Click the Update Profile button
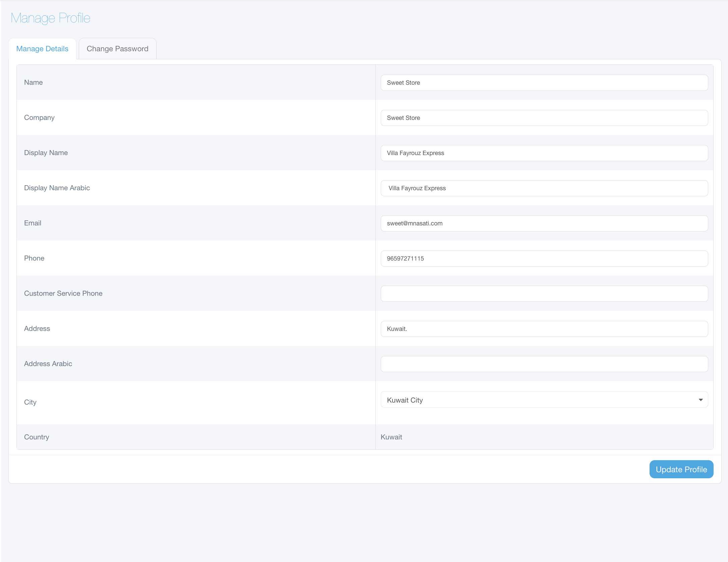Viewport: 728px width, 562px height. click(x=681, y=469)
